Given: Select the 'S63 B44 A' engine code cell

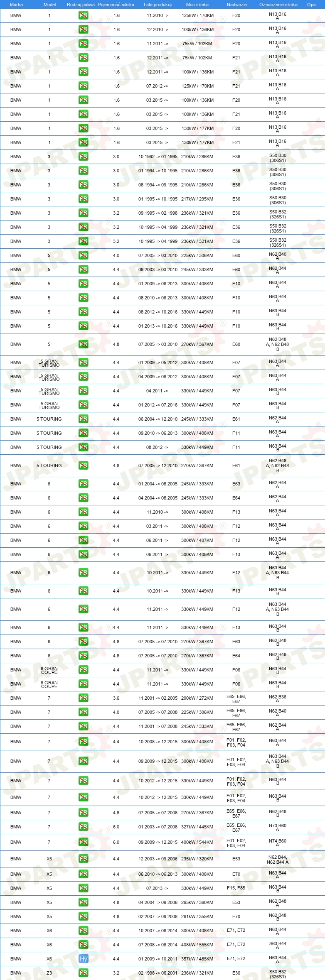Looking at the screenshot, I should point(278,945).
